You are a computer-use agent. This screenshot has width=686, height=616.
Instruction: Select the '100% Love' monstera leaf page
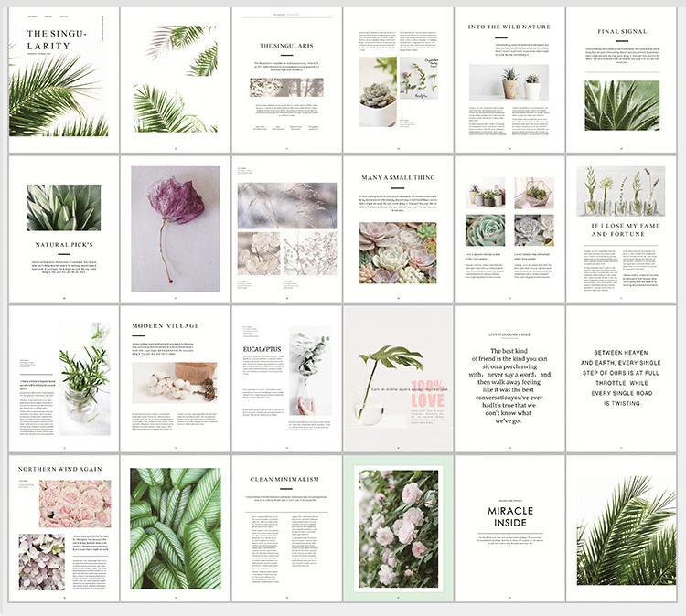click(398, 378)
